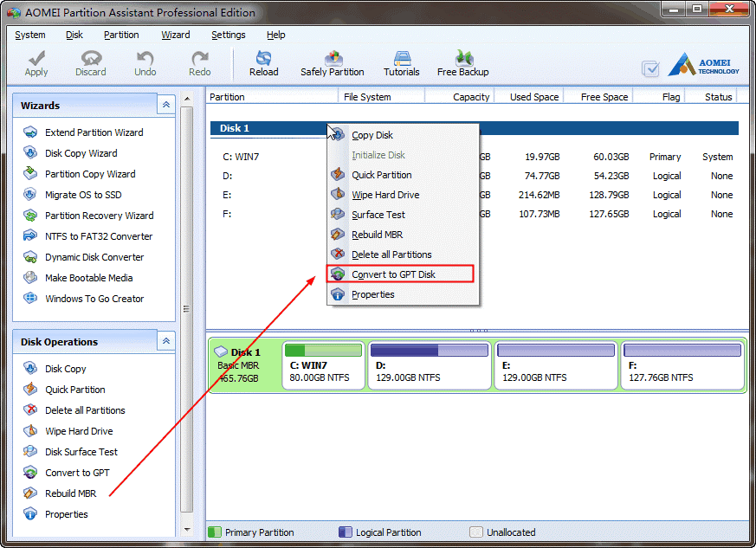
Task: Click the Apply checkmark toolbar icon
Action: pos(36,58)
